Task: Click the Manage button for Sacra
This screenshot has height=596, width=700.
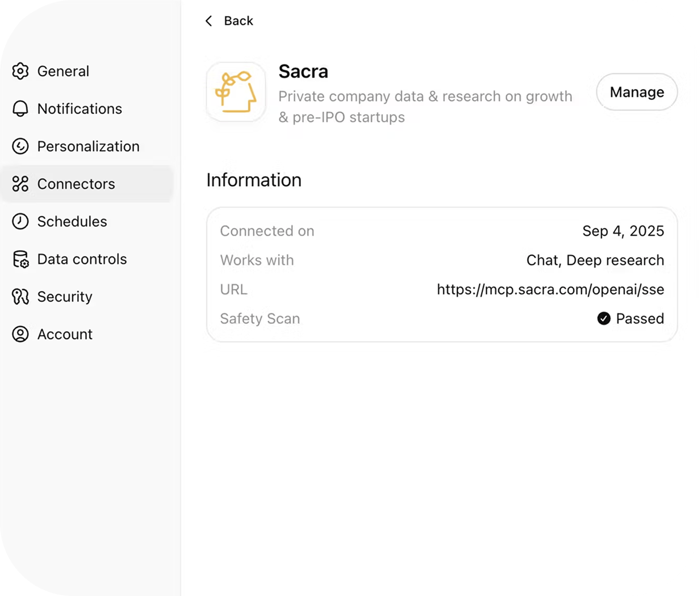Action: [x=637, y=92]
